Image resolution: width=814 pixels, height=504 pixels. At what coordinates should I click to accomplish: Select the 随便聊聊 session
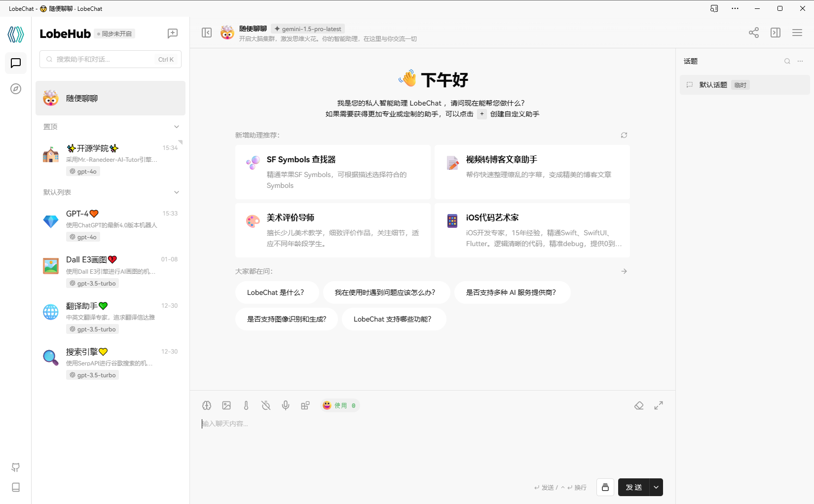point(111,98)
